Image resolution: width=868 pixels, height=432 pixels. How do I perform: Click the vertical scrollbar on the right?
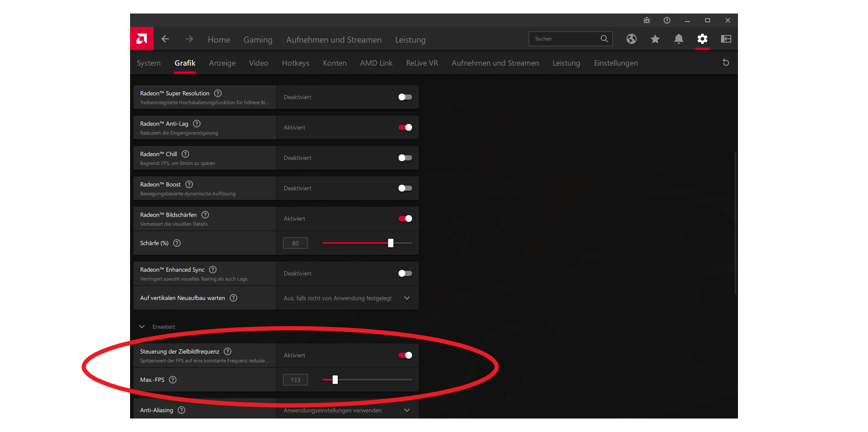[735, 224]
